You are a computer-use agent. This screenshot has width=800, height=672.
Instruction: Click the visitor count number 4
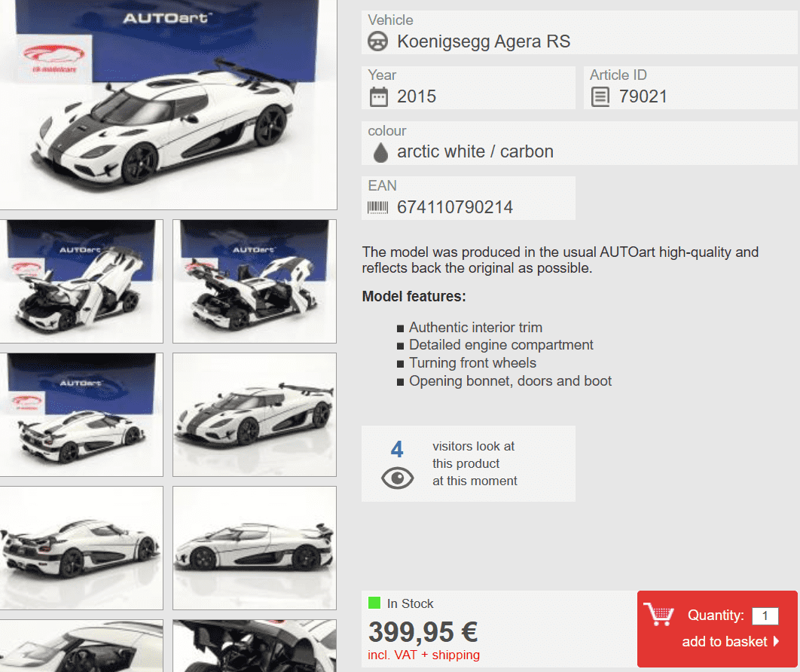(397, 449)
